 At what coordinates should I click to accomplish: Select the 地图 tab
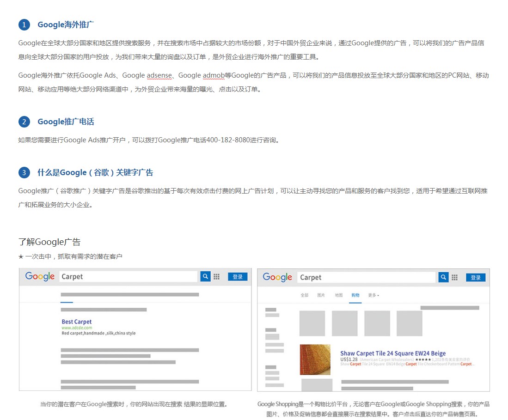point(339,295)
